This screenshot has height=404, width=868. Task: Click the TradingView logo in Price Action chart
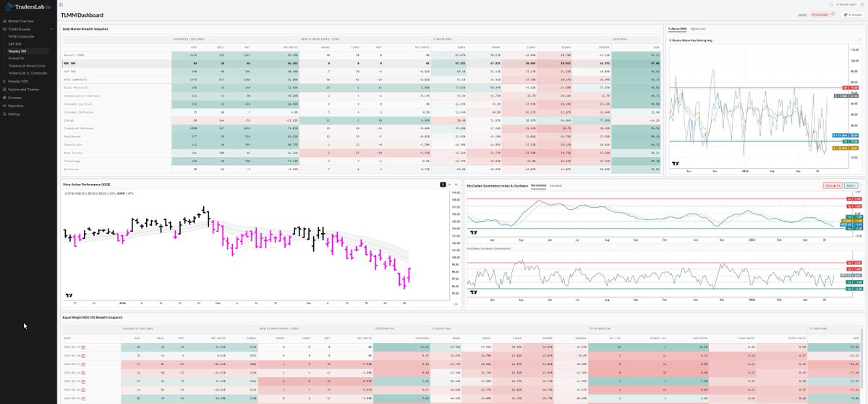click(69, 295)
